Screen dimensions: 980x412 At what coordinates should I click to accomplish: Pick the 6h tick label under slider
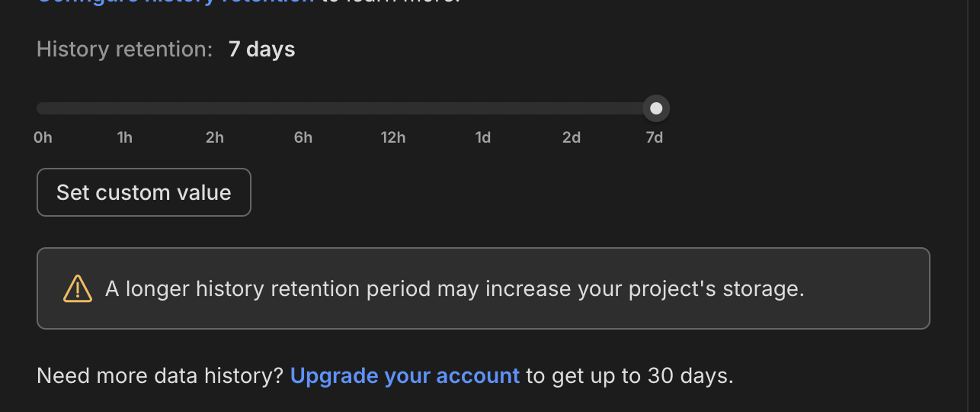pyautogui.click(x=303, y=138)
